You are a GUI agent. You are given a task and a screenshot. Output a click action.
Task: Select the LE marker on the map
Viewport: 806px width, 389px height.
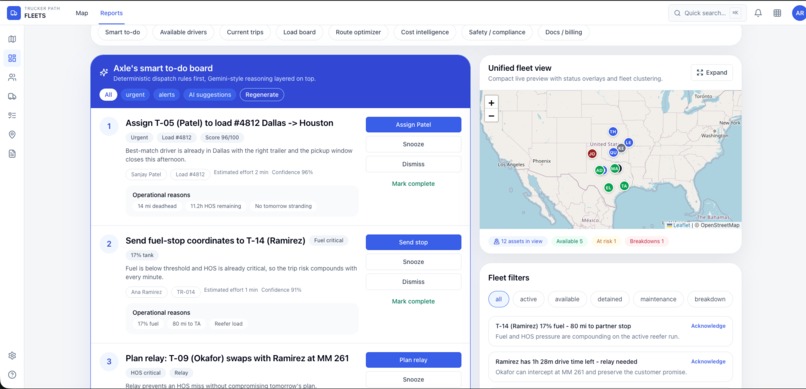pyautogui.click(x=628, y=142)
